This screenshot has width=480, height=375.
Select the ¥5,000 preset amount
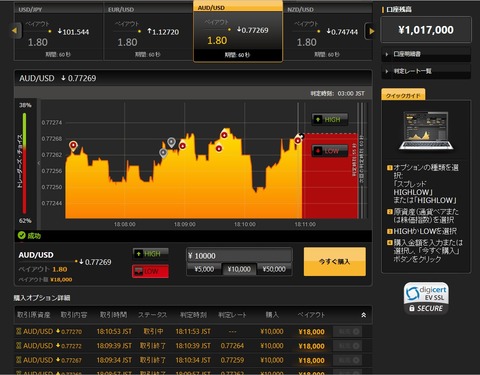(204, 269)
